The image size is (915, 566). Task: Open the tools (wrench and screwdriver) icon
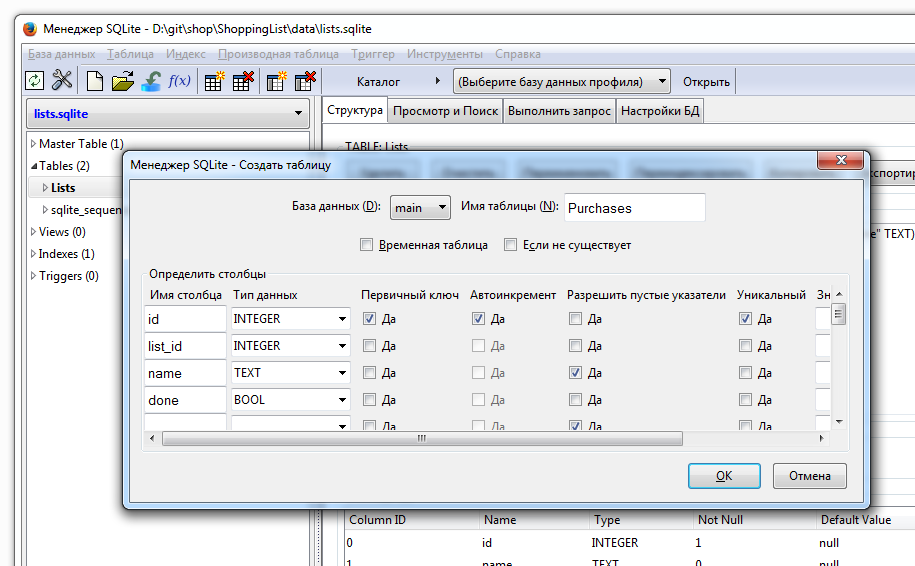[x=62, y=81]
